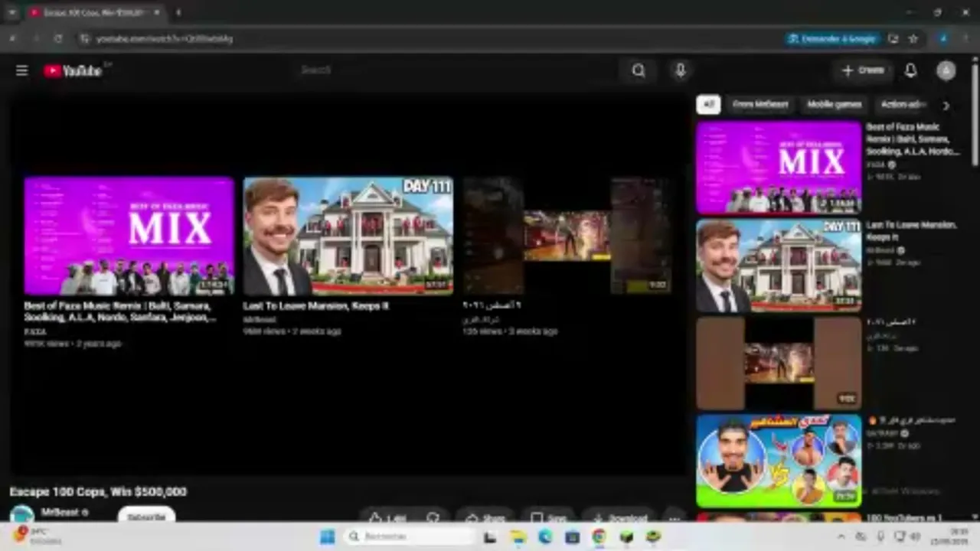Select the All filter chip
The image size is (980, 551).
(x=708, y=105)
